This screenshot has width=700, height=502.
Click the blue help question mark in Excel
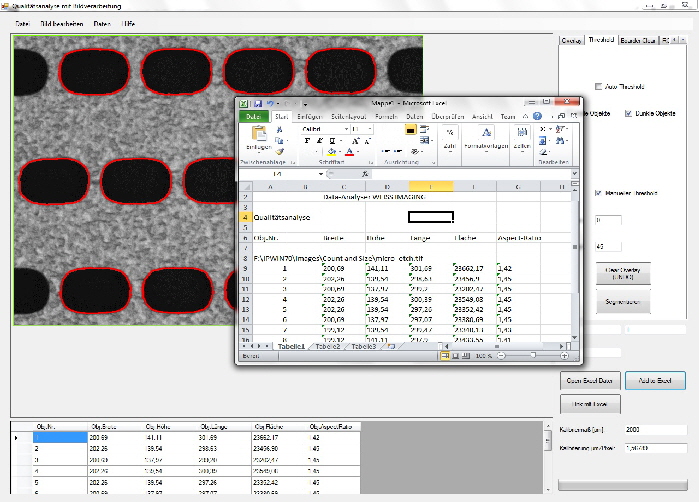point(538,116)
